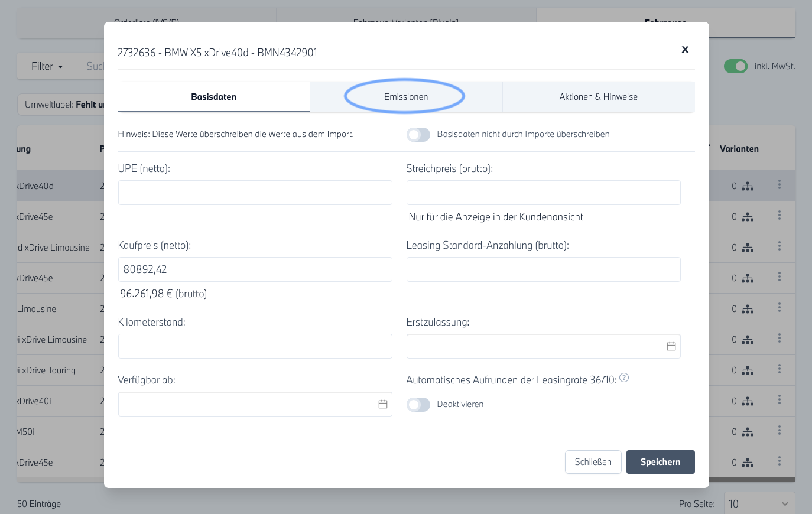Click the Schließen button
The height and width of the screenshot is (514, 812).
[593, 462]
